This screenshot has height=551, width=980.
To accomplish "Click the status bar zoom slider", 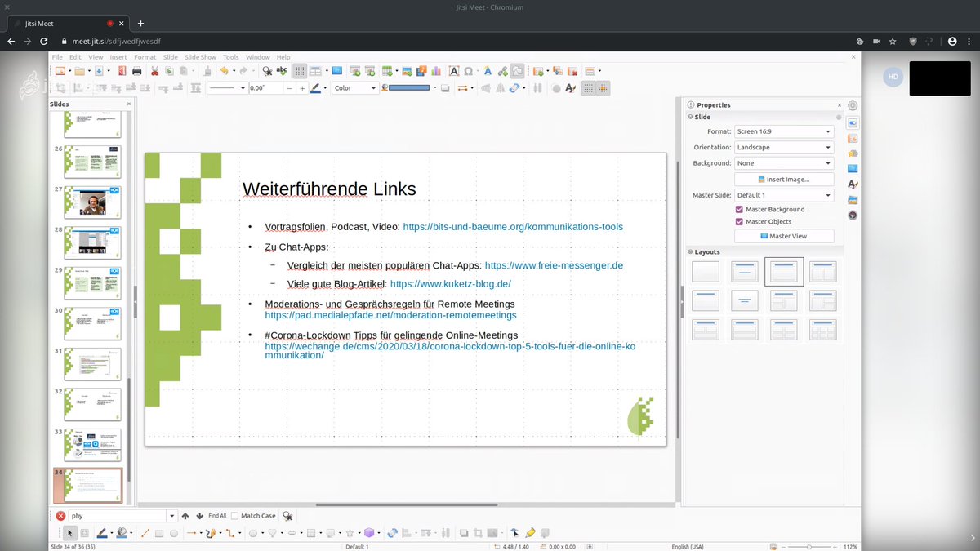I will 808,546.
